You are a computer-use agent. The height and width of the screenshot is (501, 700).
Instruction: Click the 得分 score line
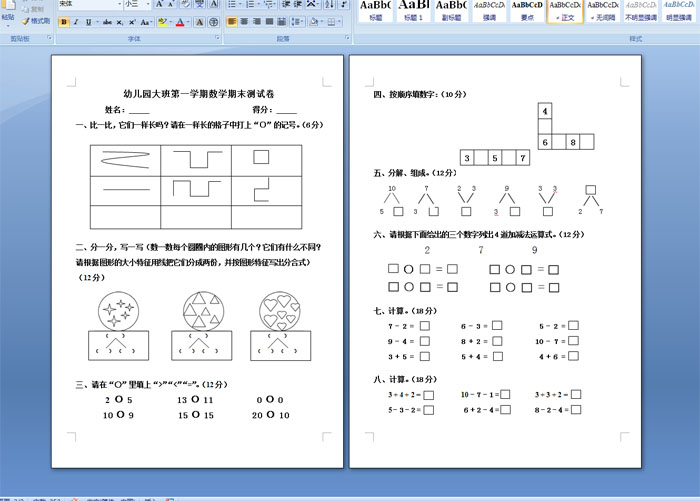274,110
